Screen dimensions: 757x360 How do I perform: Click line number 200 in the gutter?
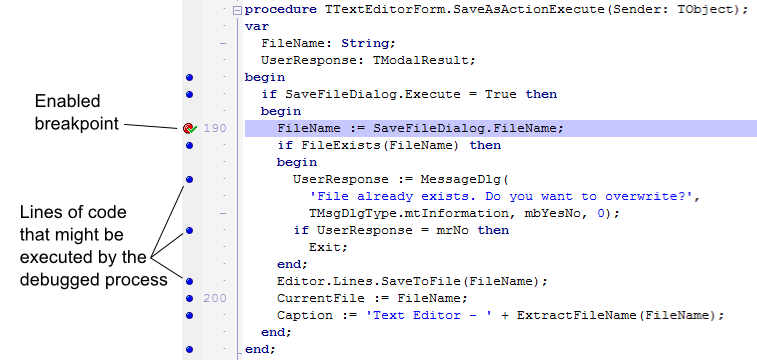pos(215,298)
